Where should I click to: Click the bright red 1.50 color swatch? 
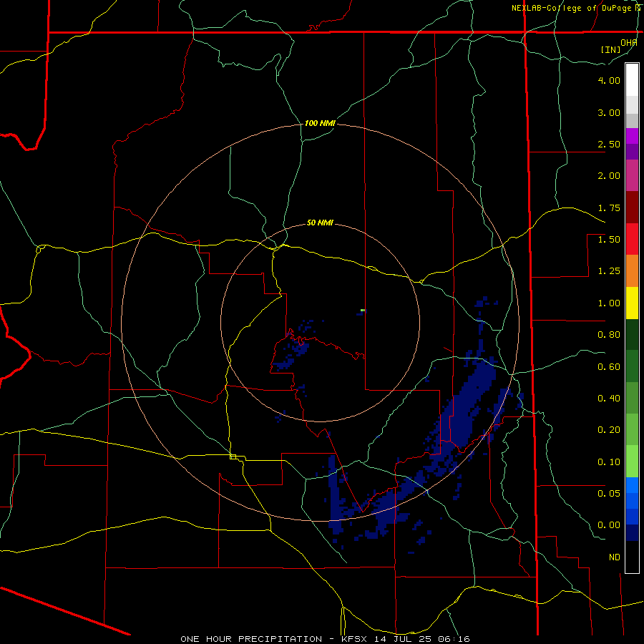coord(632,239)
